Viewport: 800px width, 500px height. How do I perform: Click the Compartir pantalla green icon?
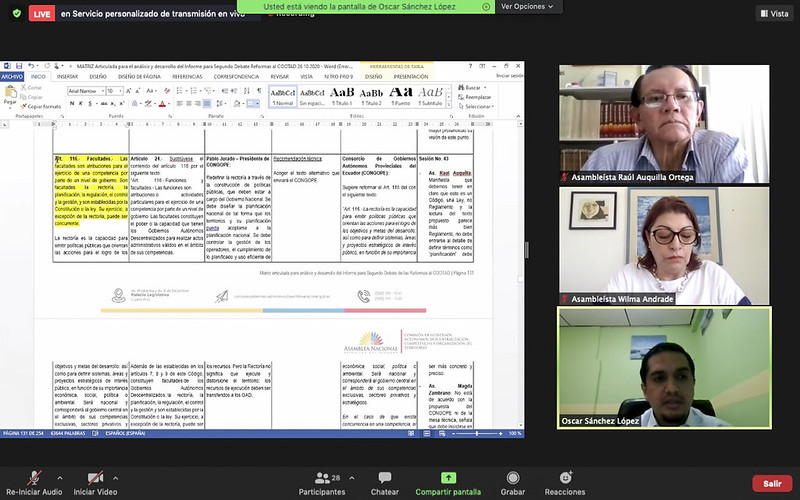[x=448, y=478]
